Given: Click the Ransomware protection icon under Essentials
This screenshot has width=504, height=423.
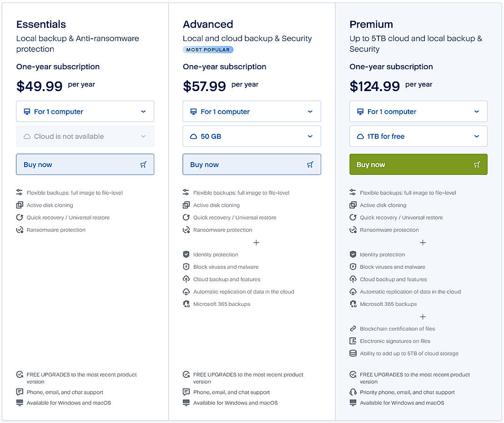Looking at the screenshot, I should coord(19,230).
